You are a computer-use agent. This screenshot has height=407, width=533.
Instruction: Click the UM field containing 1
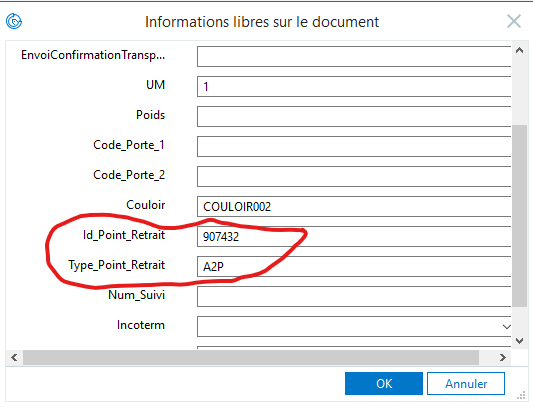[x=354, y=86]
